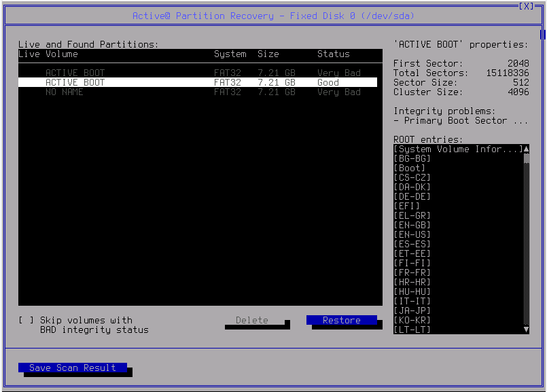This screenshot has height=392, width=547.
Task: Select the [HR-HR] root entry
Action: coord(412,282)
